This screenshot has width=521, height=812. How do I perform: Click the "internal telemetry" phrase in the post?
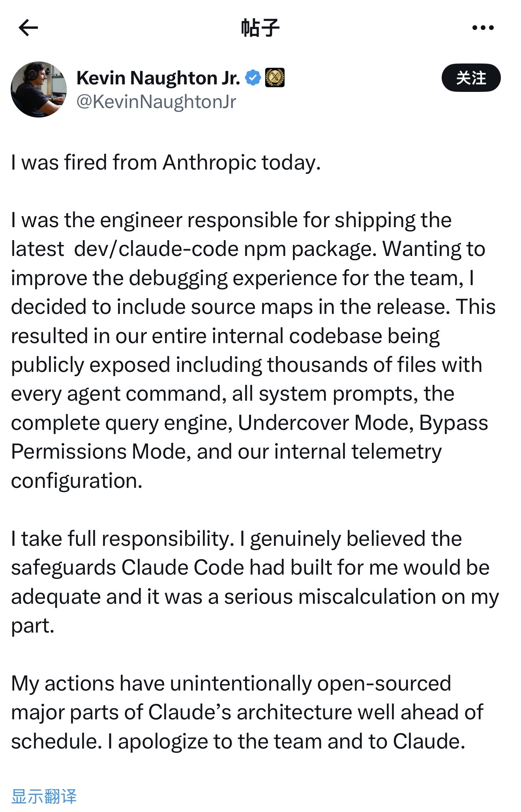pyautogui.click(x=358, y=452)
